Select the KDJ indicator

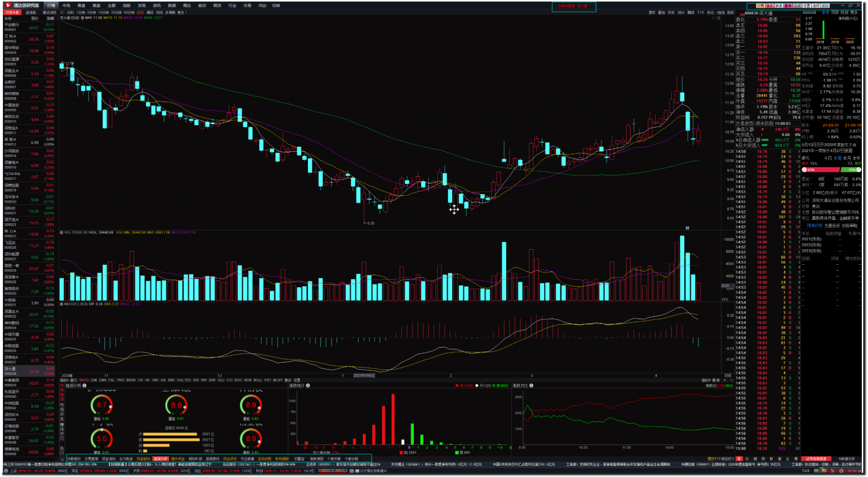221,380
